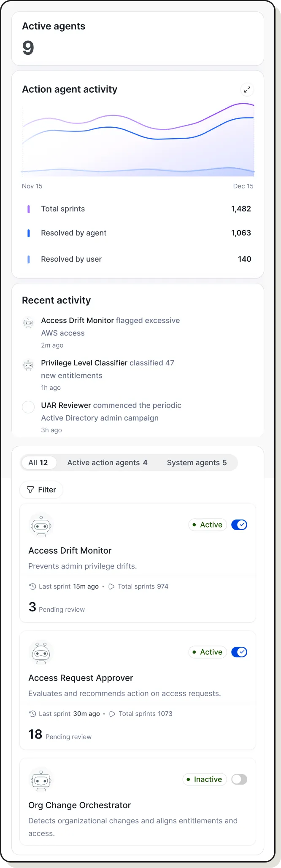Screen dimensions: 281x868
Task: Switch to the Active action agents tab
Action: [107, 462]
